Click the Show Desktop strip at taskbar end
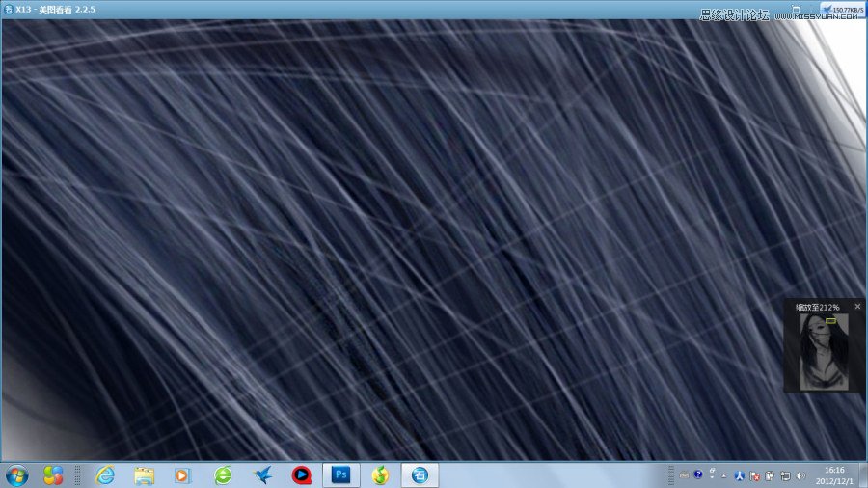This screenshot has height=488, width=868. 863,475
